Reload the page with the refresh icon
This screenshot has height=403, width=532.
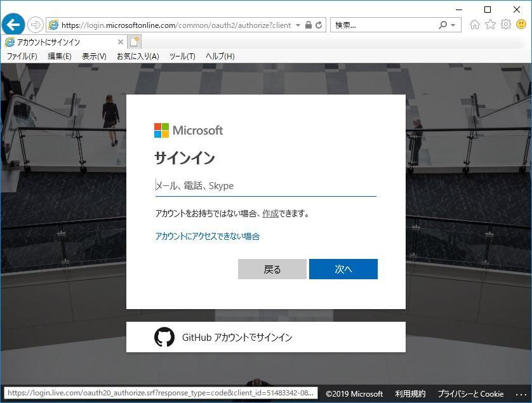tap(319, 25)
